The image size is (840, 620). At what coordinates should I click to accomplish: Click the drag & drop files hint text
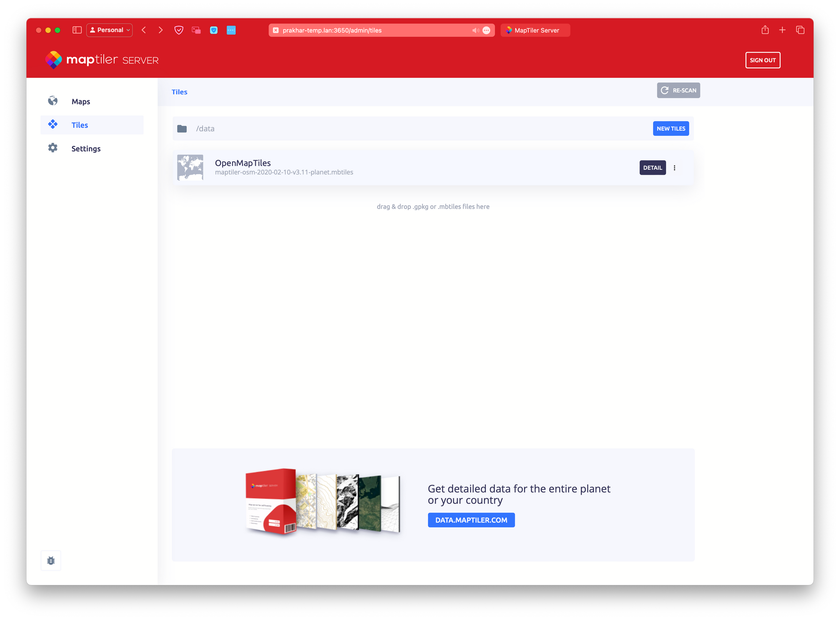433,207
